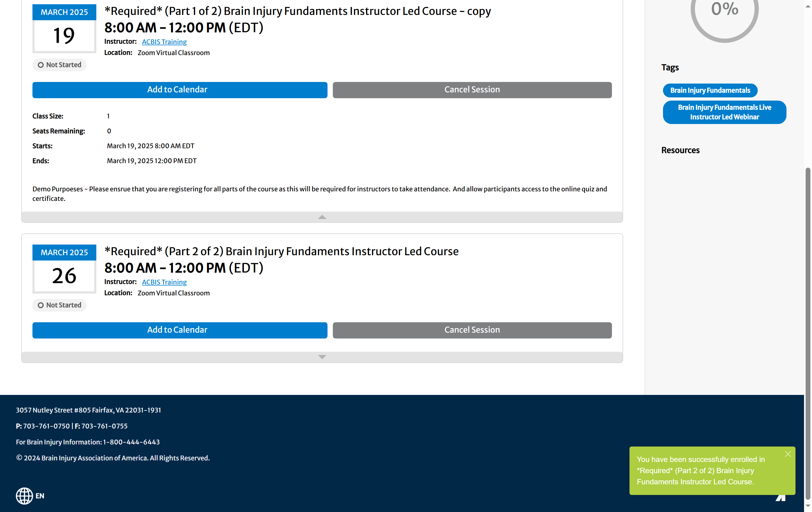Click the Resources heading

coord(680,150)
